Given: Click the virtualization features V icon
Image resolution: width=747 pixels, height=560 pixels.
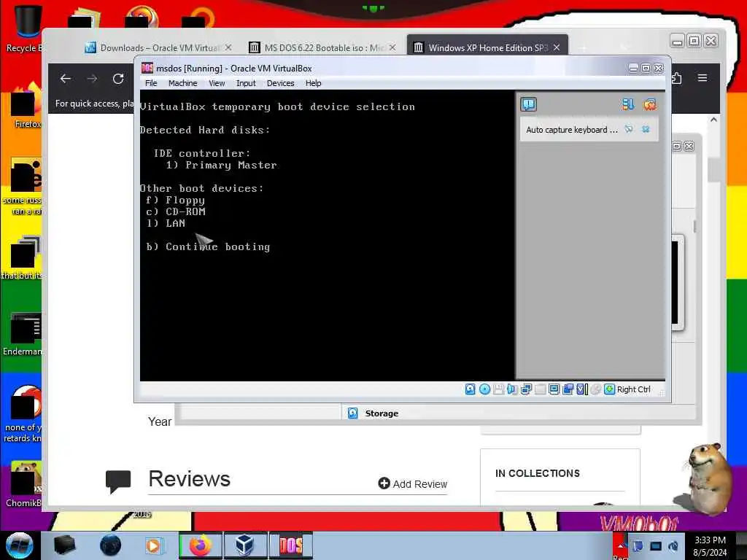Looking at the screenshot, I should pyautogui.click(x=581, y=389).
